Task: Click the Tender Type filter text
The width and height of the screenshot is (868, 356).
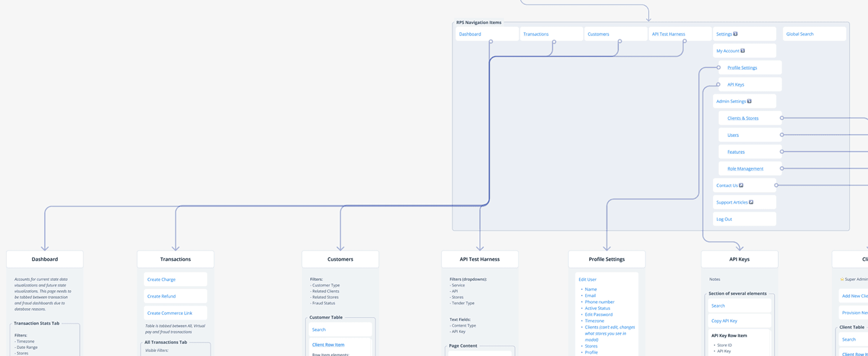Action: coord(463,303)
